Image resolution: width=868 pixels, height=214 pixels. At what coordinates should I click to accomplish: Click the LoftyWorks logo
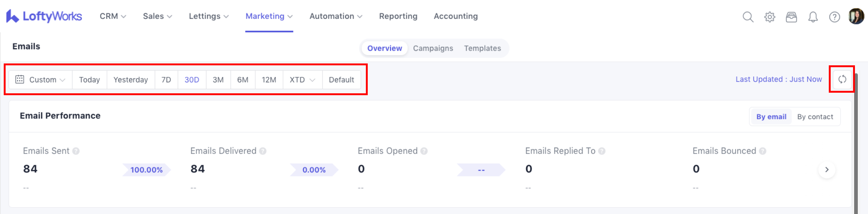(44, 16)
